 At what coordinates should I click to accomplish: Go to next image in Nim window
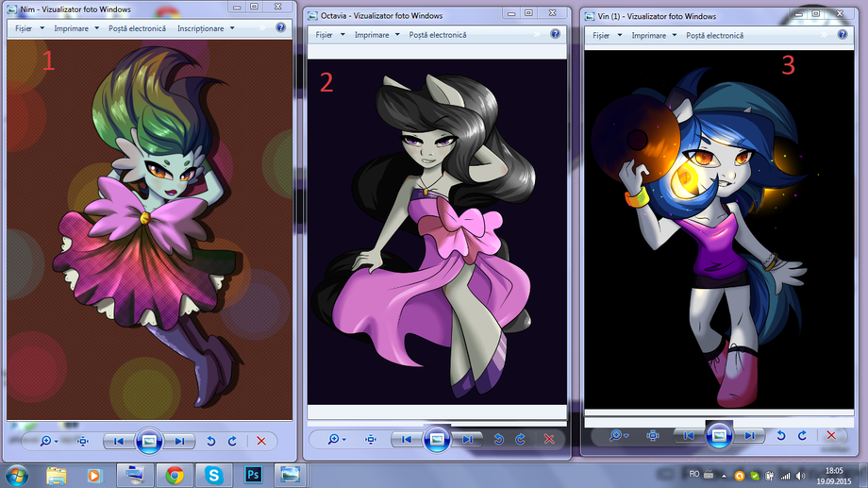point(179,441)
